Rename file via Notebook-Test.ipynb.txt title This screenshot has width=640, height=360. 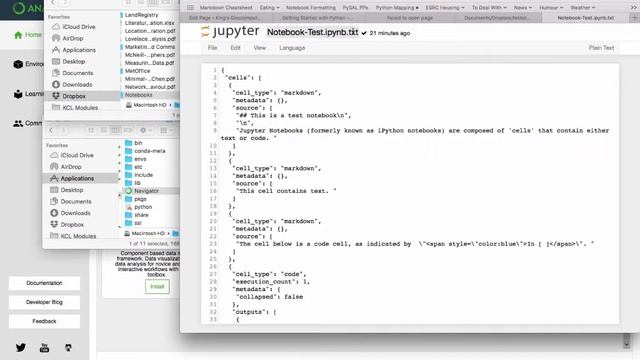coord(313,32)
